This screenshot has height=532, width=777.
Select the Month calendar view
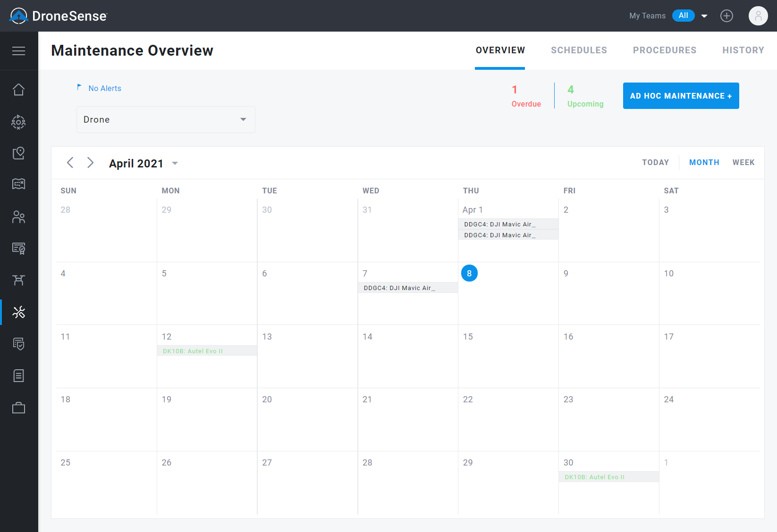704,163
